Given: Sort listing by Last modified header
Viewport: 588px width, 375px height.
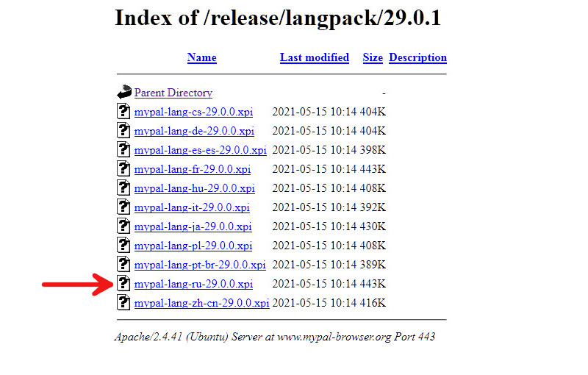Looking at the screenshot, I should [315, 57].
